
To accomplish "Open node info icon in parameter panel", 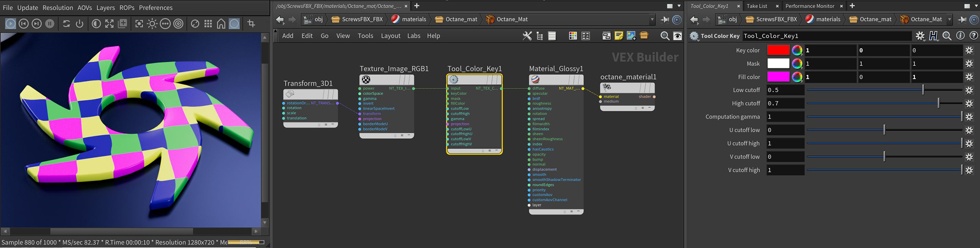I will (960, 36).
